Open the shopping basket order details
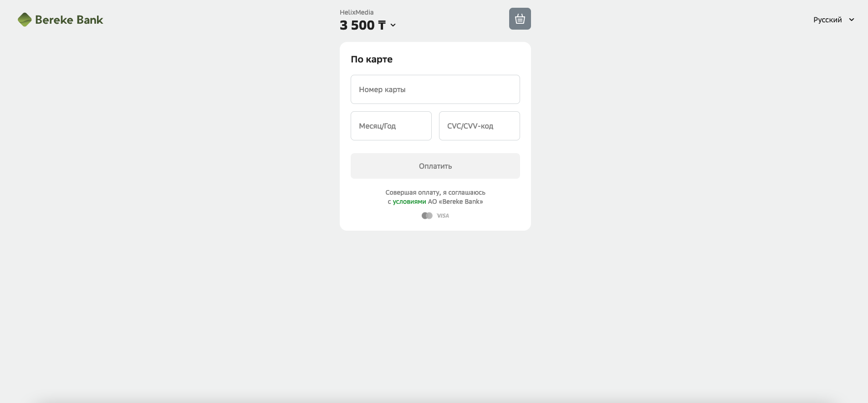Viewport: 868px width, 403px height. 520,19
